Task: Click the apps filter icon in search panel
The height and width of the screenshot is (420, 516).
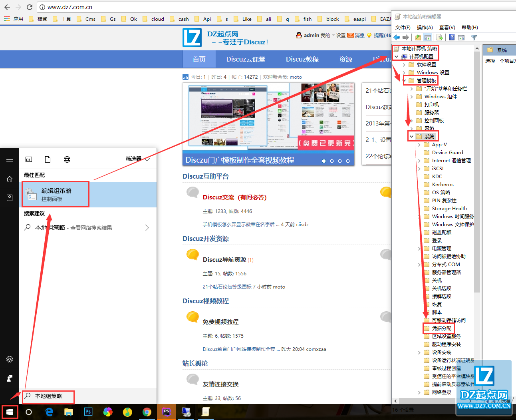Action: [x=29, y=159]
